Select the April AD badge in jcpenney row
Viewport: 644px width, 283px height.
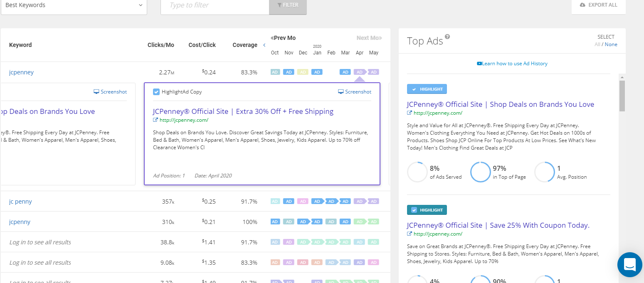(360, 72)
